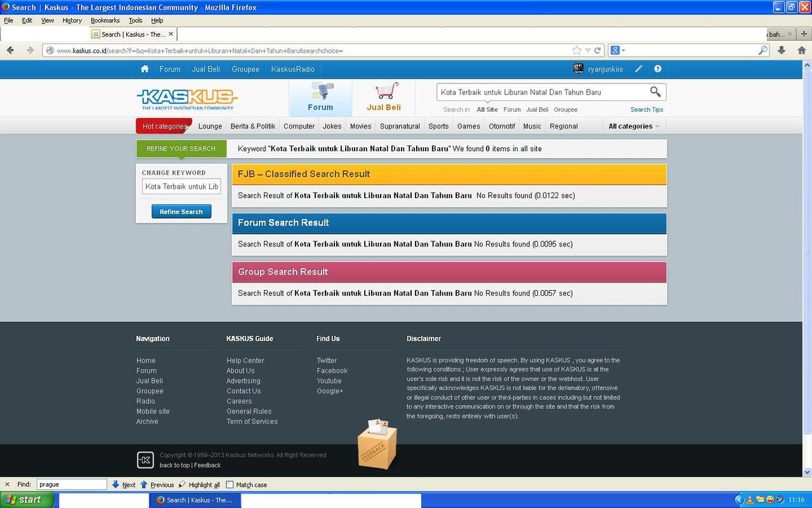Open Bookmarks menu

(x=105, y=20)
